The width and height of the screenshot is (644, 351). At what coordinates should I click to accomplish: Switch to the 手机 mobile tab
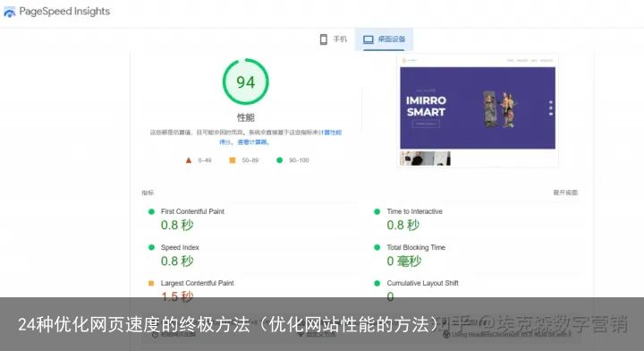point(333,39)
